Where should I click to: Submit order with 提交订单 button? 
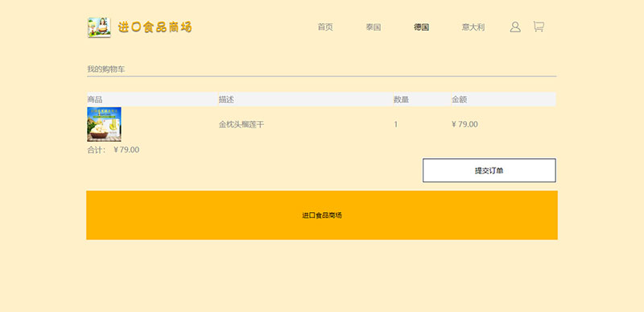489,170
